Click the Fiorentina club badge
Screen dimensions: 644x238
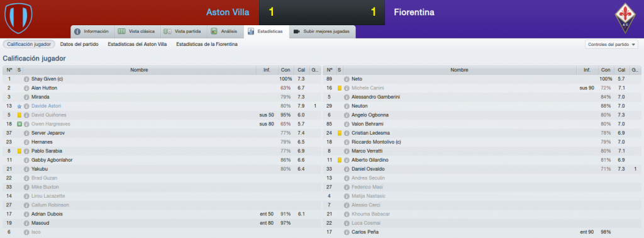point(625,18)
